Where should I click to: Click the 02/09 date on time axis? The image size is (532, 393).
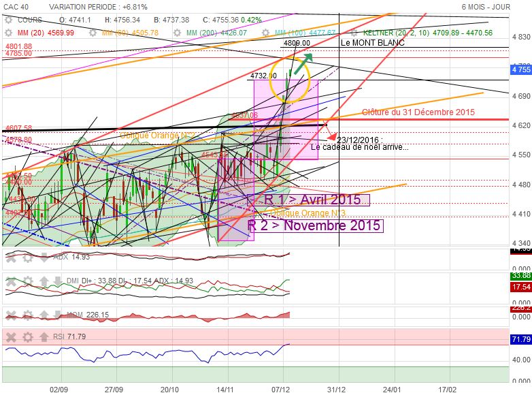[59, 389]
